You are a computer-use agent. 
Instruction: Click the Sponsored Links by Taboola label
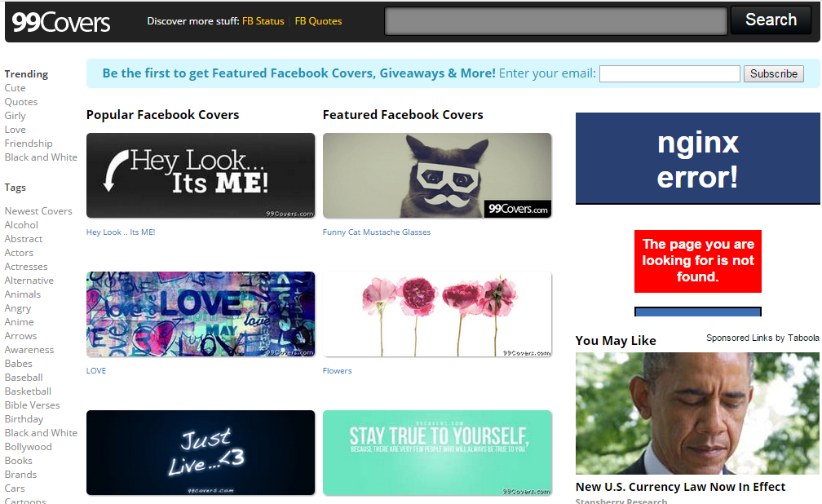click(x=762, y=338)
